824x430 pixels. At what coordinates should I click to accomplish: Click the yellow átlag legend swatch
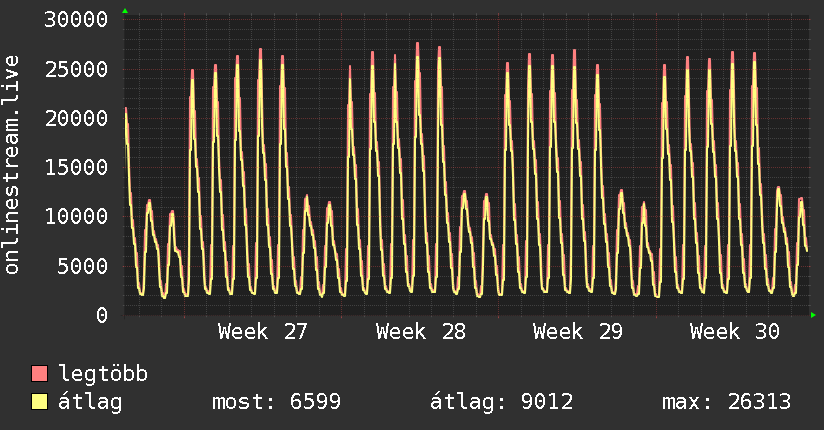coord(39,402)
